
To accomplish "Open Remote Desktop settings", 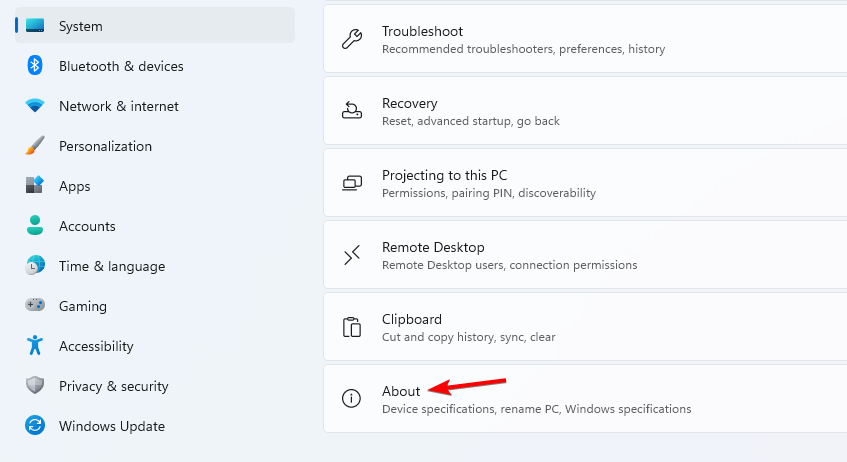I will coord(585,255).
